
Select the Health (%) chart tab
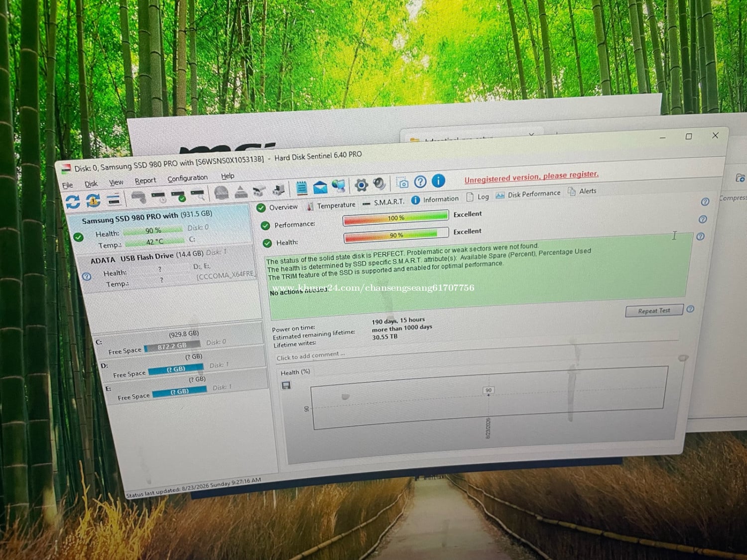295,372
